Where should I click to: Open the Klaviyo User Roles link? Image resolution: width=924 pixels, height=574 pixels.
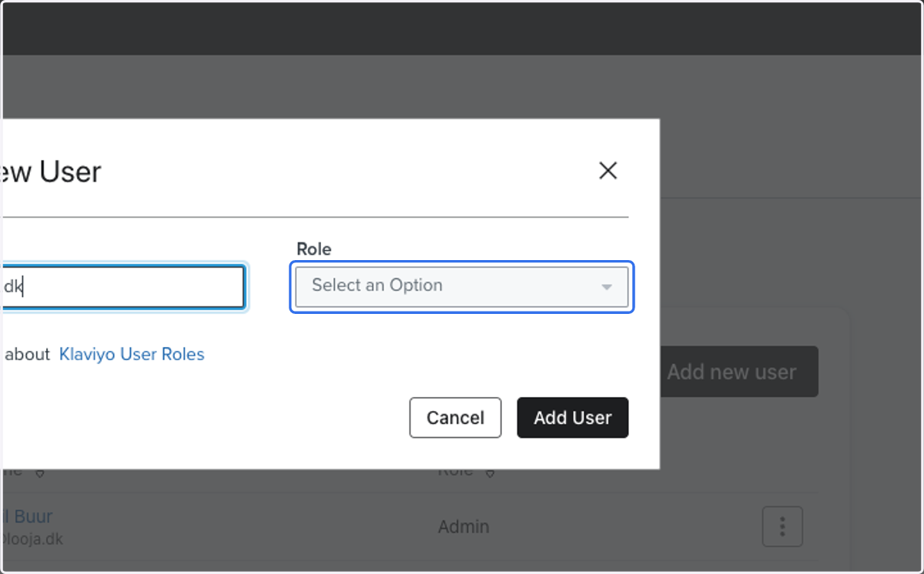(132, 355)
